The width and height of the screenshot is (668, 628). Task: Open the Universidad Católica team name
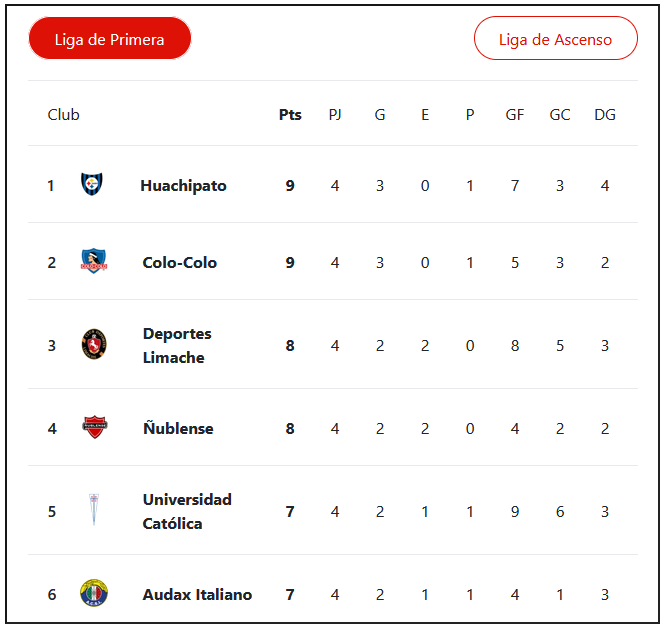(x=187, y=511)
